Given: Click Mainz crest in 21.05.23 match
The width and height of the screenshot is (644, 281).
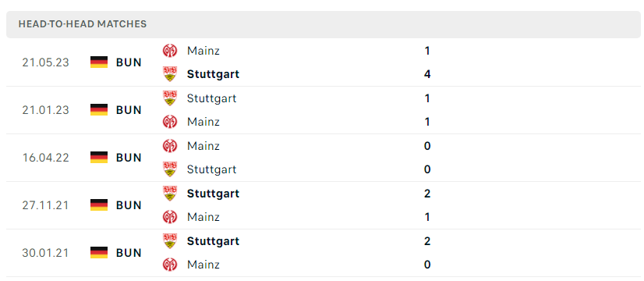Looking at the screenshot, I should [x=170, y=51].
